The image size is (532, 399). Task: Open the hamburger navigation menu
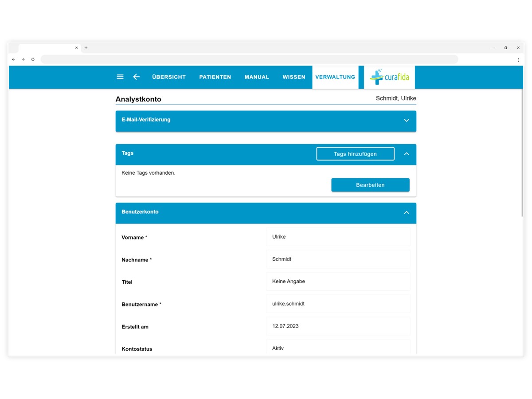(120, 77)
